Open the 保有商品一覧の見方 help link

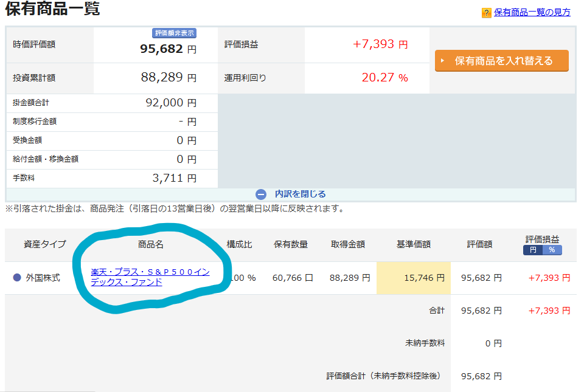[532, 13]
